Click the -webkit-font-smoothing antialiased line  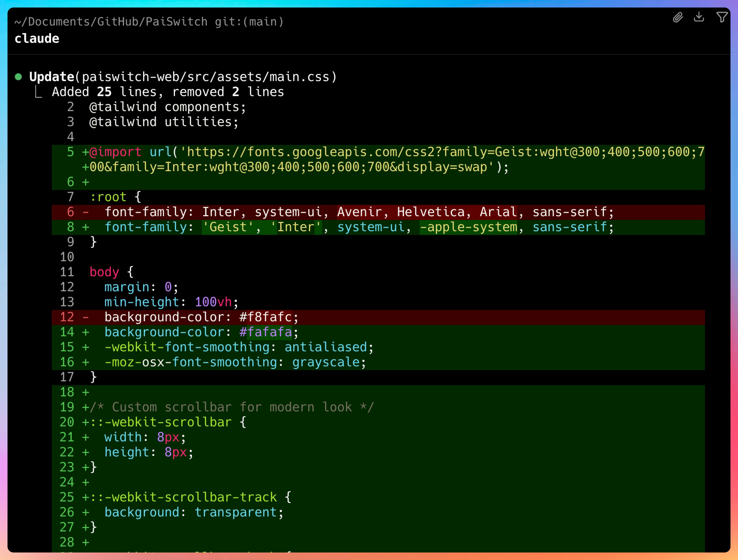pos(239,347)
